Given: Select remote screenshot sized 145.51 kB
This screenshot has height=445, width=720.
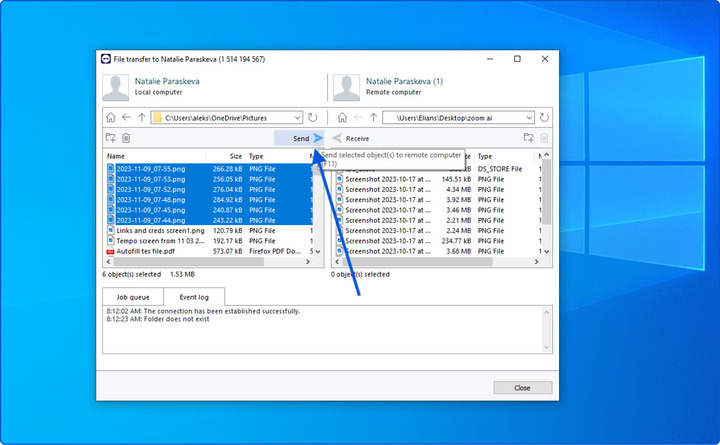Looking at the screenshot, I should 388,179.
